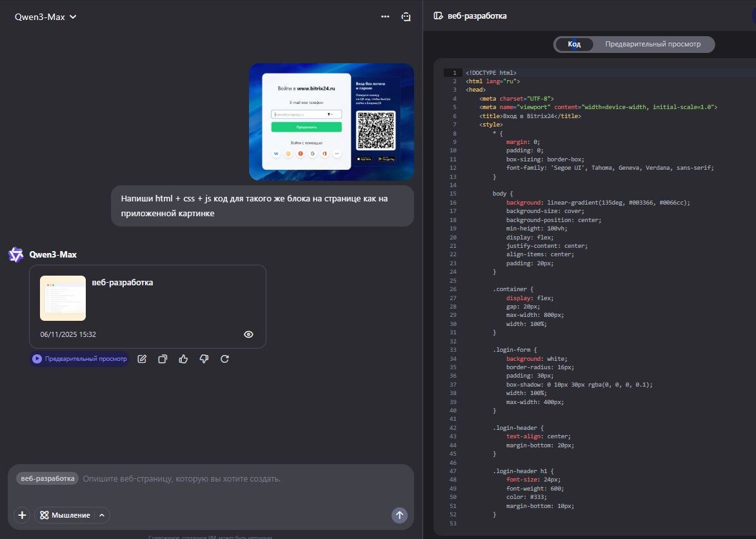756x539 pixels.
Task: Click line number 1 in the code gutter
Action: (x=453, y=73)
